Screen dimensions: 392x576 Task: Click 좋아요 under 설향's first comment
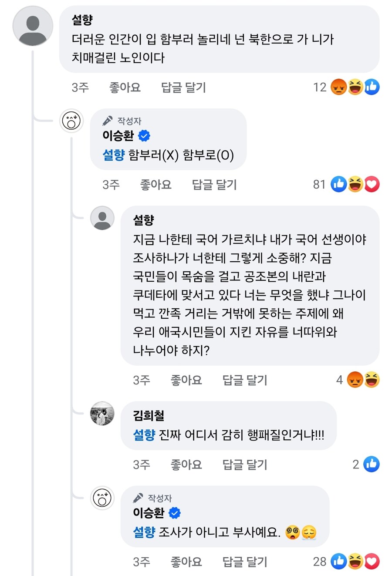pos(125,87)
